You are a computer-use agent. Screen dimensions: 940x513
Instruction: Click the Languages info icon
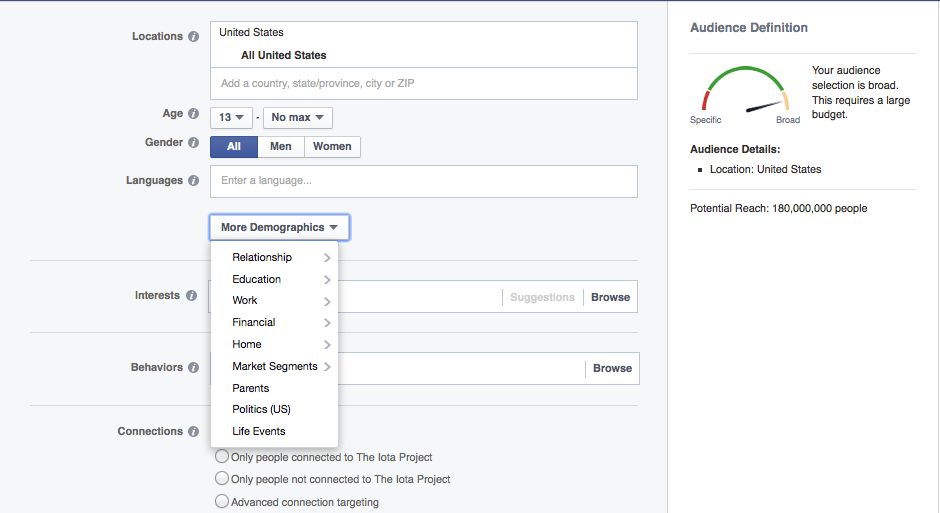(193, 180)
